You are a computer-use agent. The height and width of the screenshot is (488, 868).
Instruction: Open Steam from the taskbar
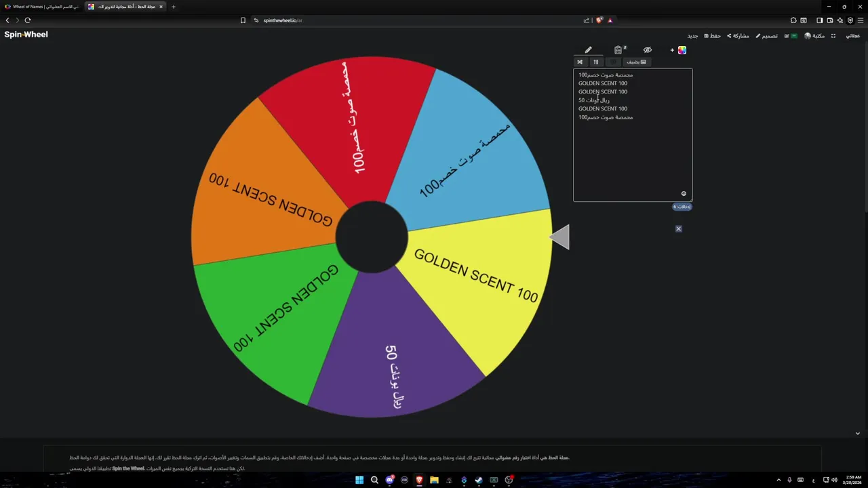coord(479,480)
